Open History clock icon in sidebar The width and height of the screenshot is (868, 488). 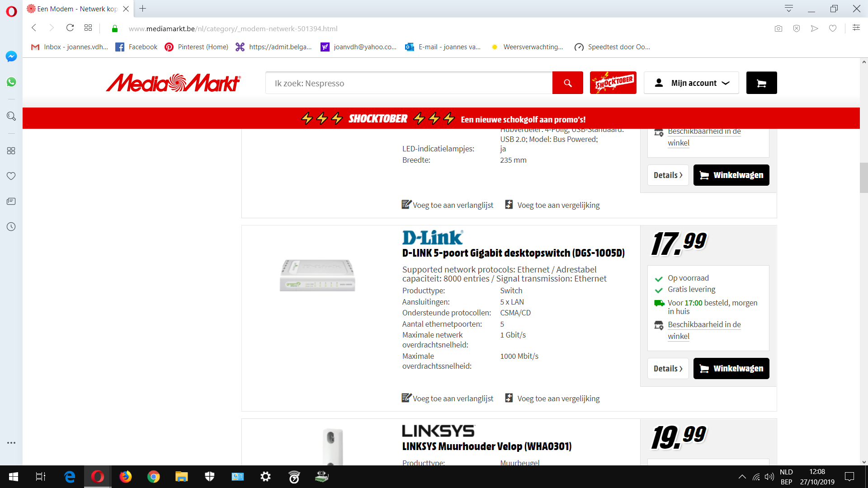11,227
